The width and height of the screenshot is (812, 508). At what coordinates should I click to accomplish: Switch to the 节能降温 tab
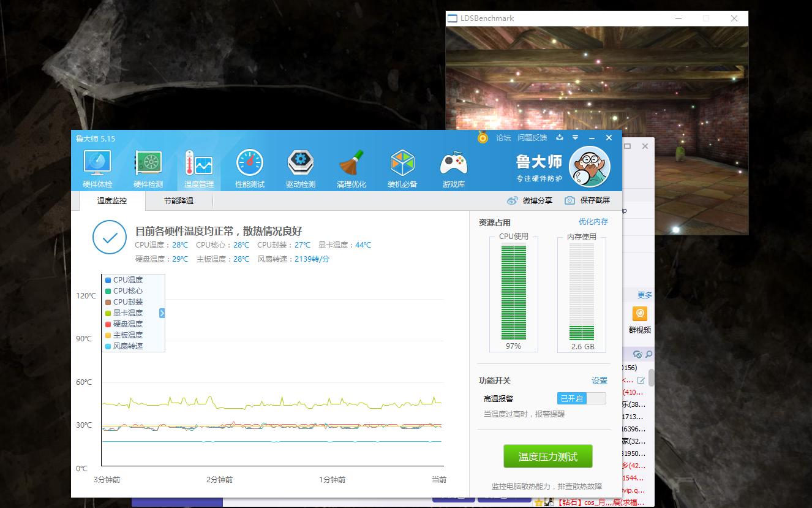coord(178,200)
